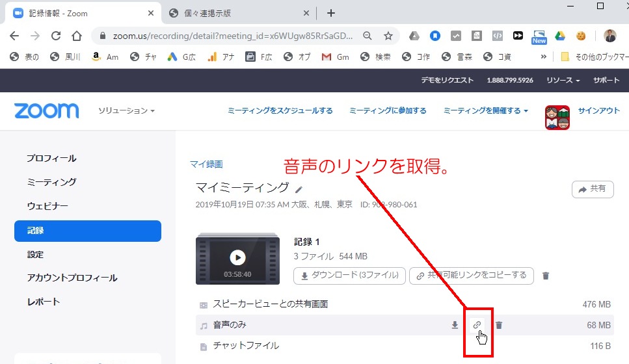Show more bookmarks via chevron
Screen dimensions: 629x364
[544, 57]
